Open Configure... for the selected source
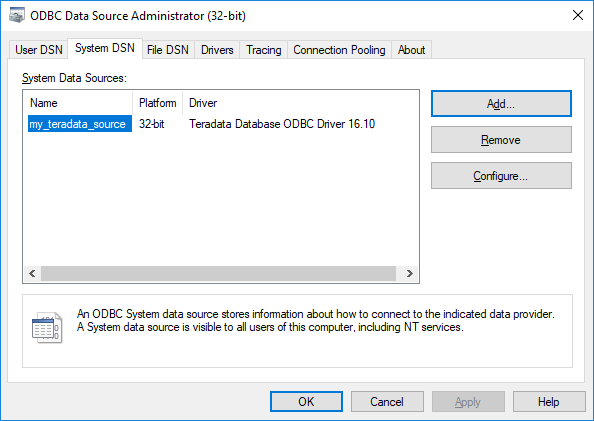Viewport: 594px width, 421px height. [x=501, y=176]
